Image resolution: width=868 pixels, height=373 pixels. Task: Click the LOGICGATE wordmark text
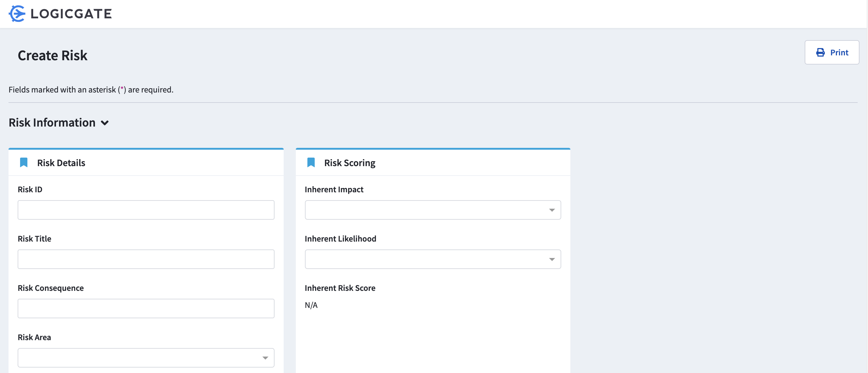tap(71, 14)
